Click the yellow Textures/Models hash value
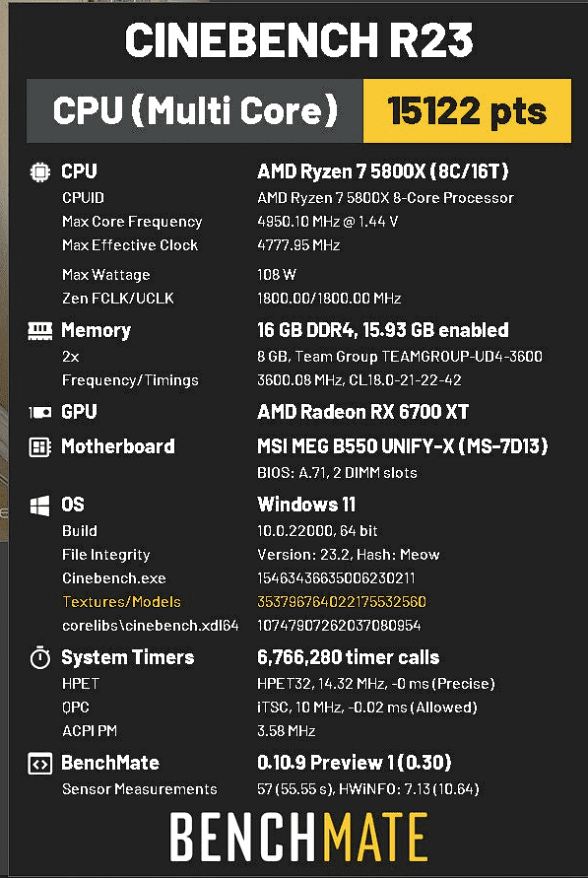The image size is (588, 878). click(341, 602)
